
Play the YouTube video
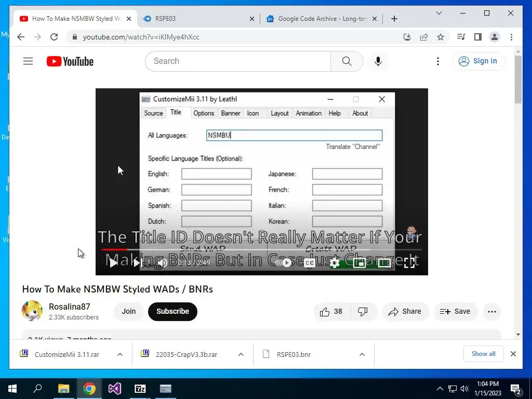coord(113,262)
